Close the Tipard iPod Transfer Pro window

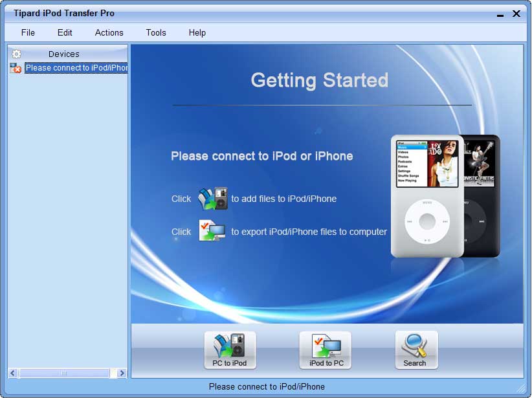(x=516, y=14)
